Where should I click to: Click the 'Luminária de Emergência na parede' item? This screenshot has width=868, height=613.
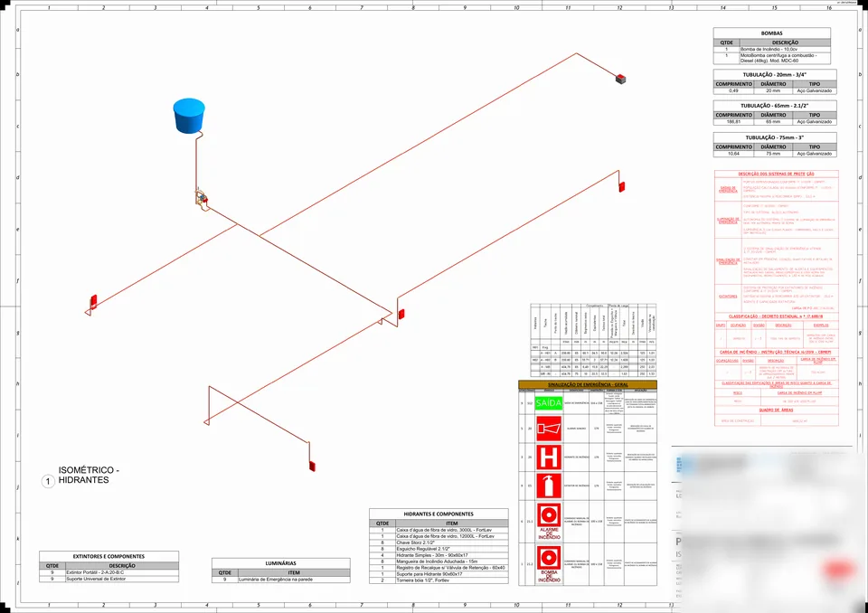[x=276, y=580]
